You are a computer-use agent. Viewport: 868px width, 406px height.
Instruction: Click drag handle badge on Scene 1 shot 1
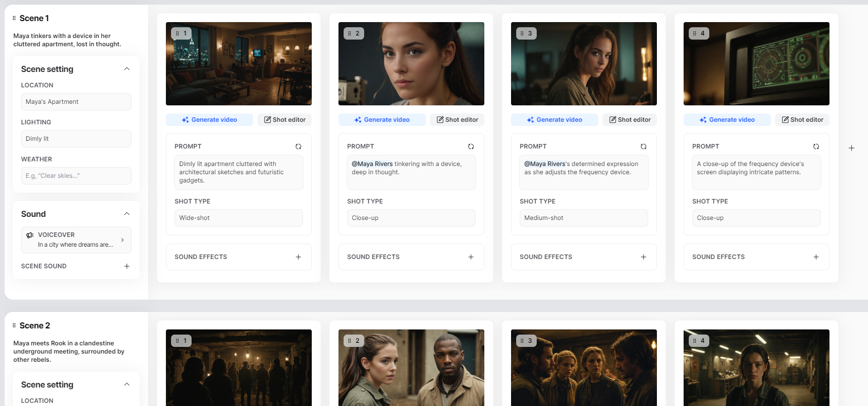(x=181, y=33)
